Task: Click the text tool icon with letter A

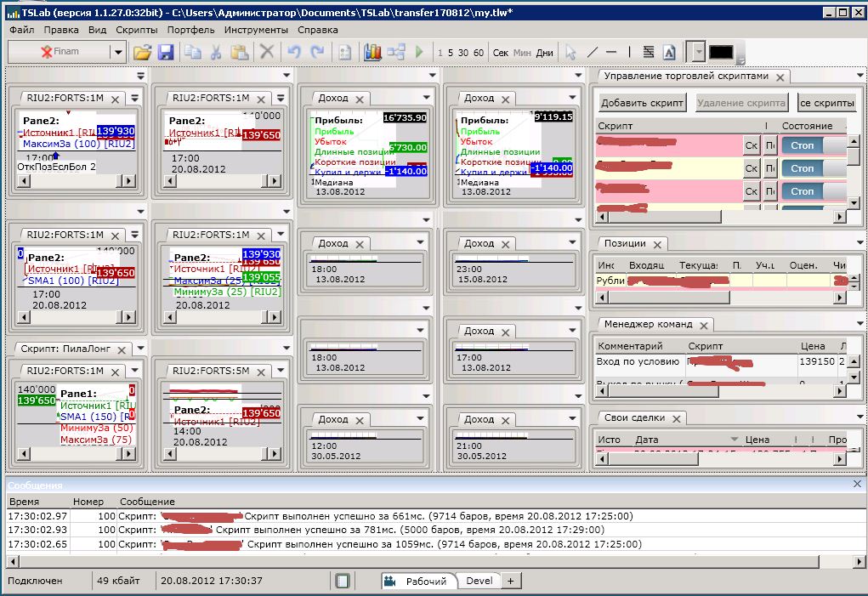Action: [x=668, y=53]
